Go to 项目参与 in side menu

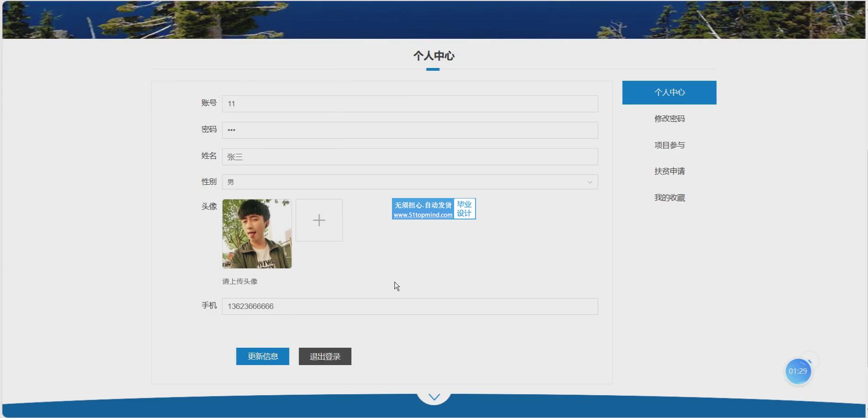click(x=669, y=145)
